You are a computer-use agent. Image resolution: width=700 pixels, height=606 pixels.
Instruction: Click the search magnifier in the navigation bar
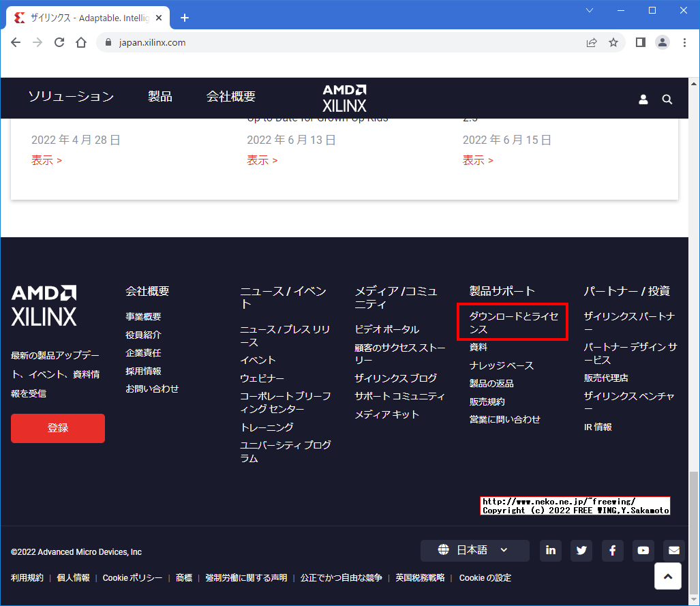667,99
